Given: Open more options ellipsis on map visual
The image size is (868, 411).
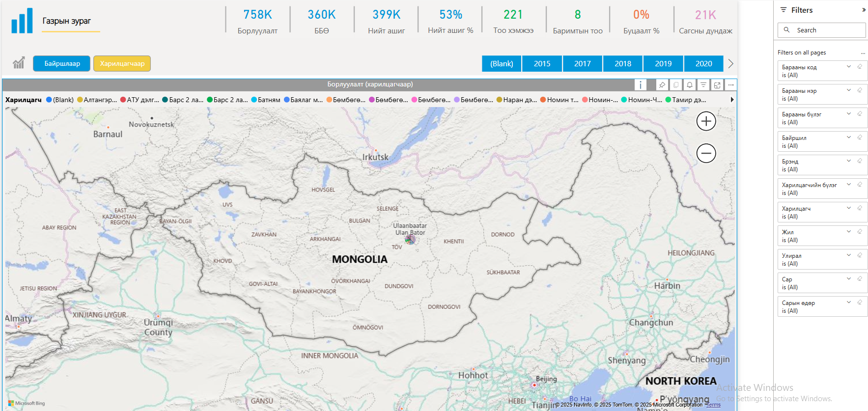Looking at the screenshot, I should (731, 85).
